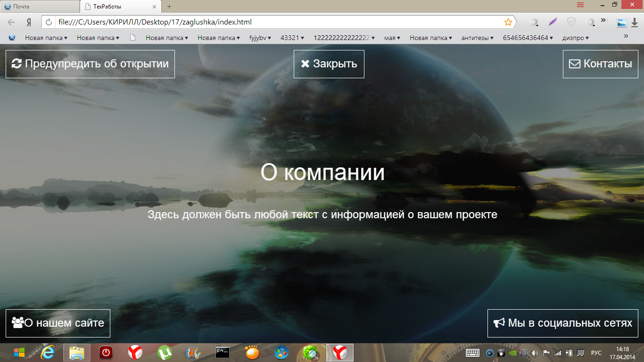Screen dimensions: 644x362
Task: Switch to the "Почта" tab
Action: click(x=40, y=7)
